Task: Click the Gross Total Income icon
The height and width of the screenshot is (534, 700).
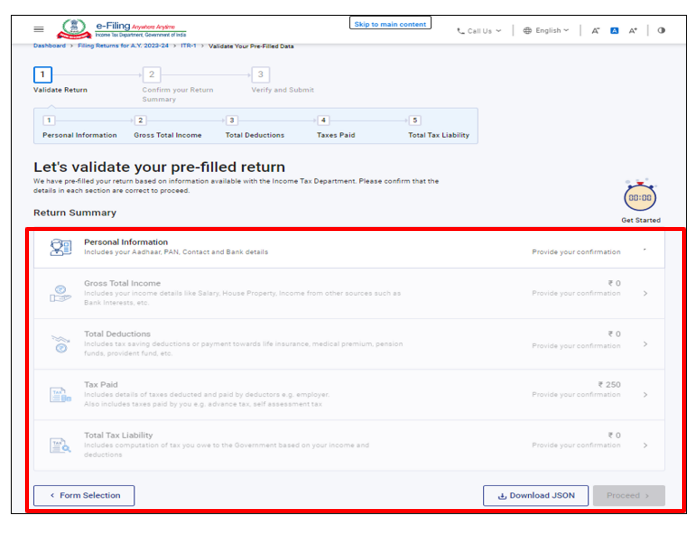Action: (61, 293)
